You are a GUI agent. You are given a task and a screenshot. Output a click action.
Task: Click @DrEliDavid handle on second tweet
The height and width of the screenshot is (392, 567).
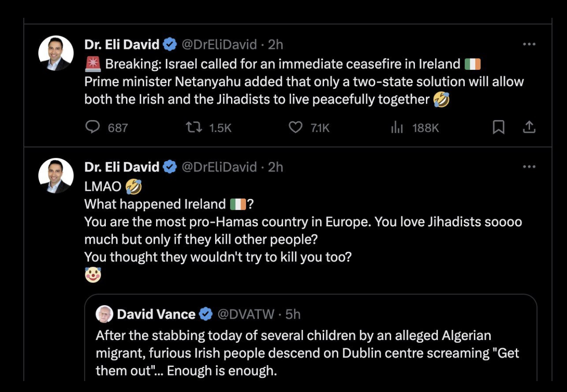pos(219,167)
